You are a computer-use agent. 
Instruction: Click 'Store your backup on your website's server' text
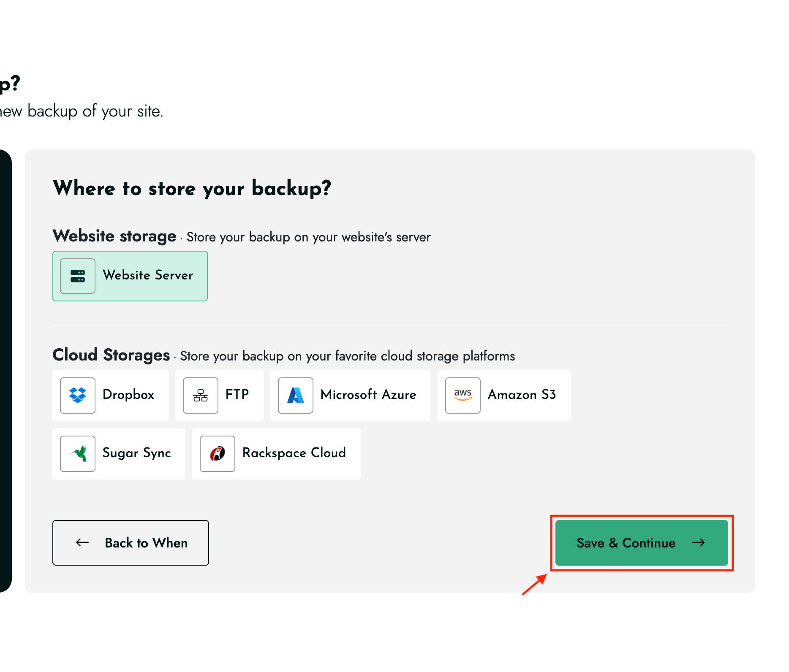309,237
